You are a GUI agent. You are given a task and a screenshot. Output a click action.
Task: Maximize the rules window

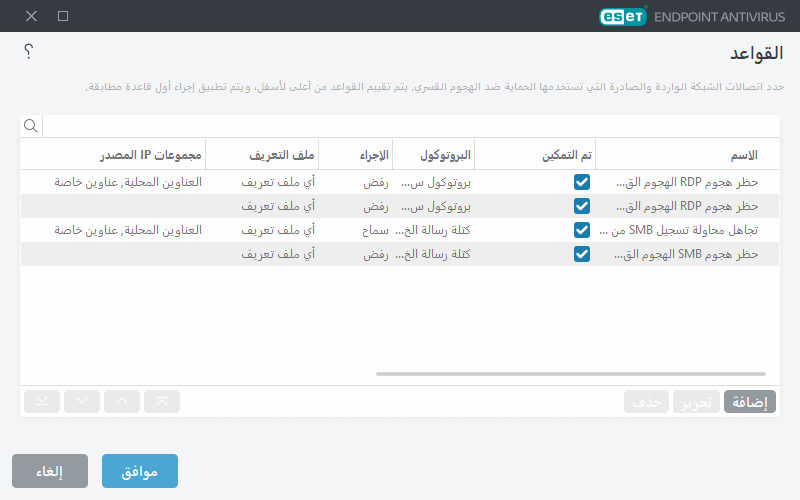coord(63,16)
